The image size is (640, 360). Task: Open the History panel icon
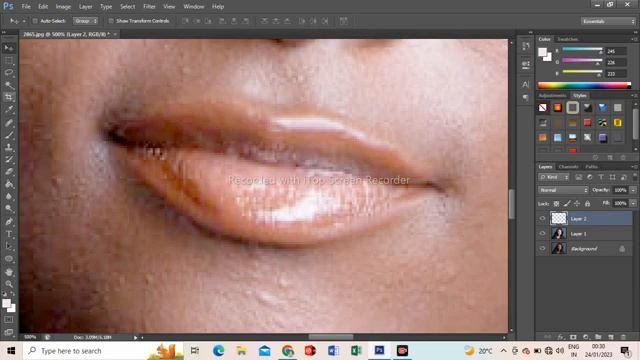click(x=526, y=46)
